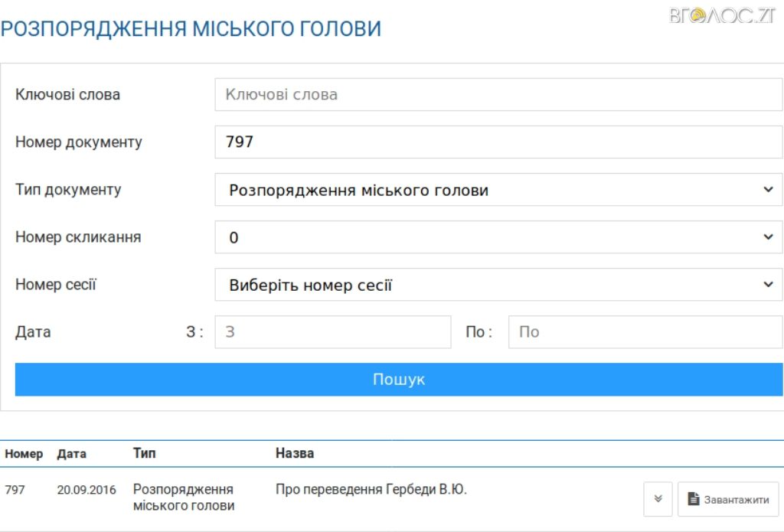Click the Номер документу field label
Screen dimensions: 784x532
click(78, 142)
